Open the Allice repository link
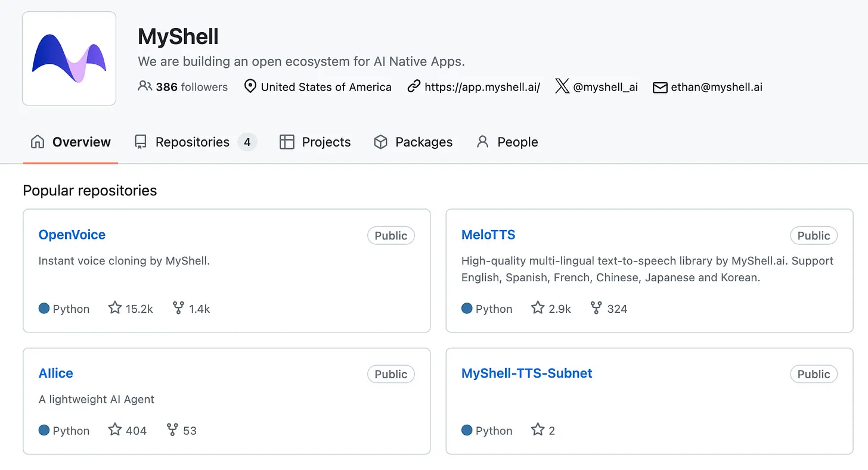This screenshot has width=868, height=470. (x=56, y=373)
